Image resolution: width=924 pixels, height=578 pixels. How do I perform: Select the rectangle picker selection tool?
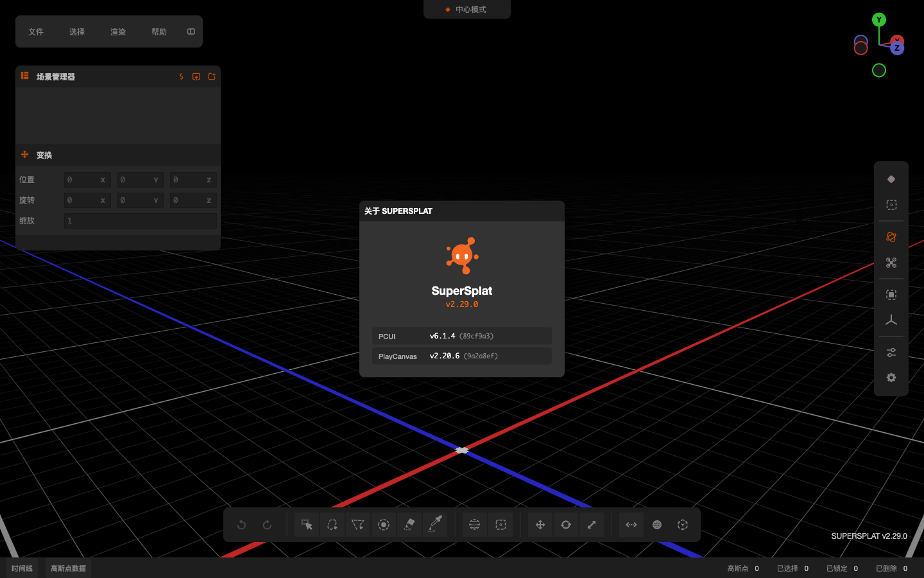307,525
